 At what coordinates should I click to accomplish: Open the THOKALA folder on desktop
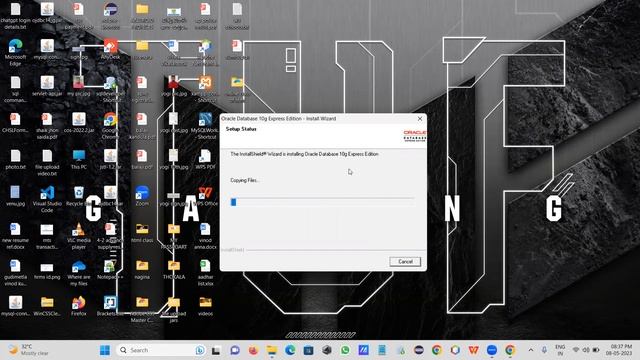pyautogui.click(x=174, y=269)
